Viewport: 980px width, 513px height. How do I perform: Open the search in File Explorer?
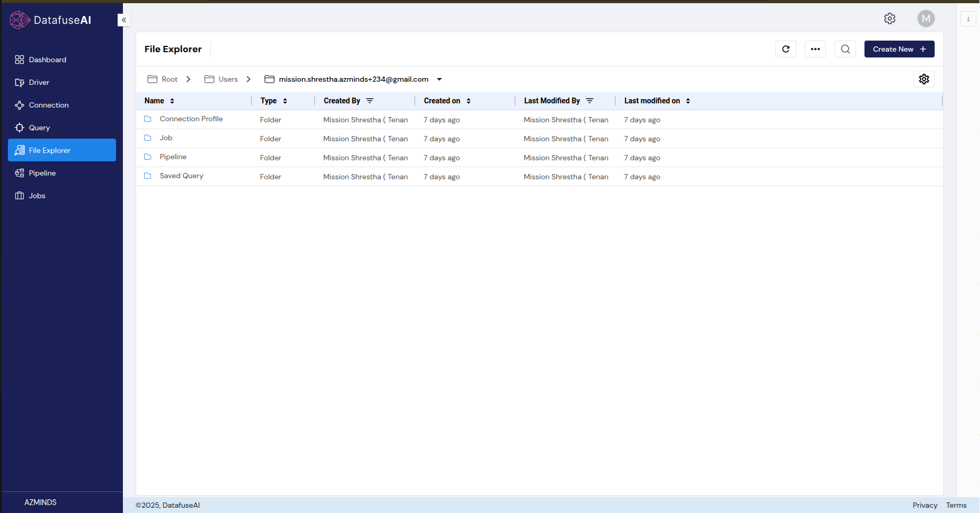[x=844, y=49]
